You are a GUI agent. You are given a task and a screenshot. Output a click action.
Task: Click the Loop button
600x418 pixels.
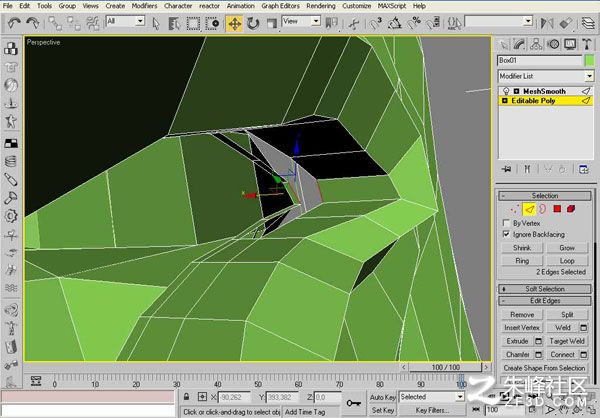(x=567, y=261)
